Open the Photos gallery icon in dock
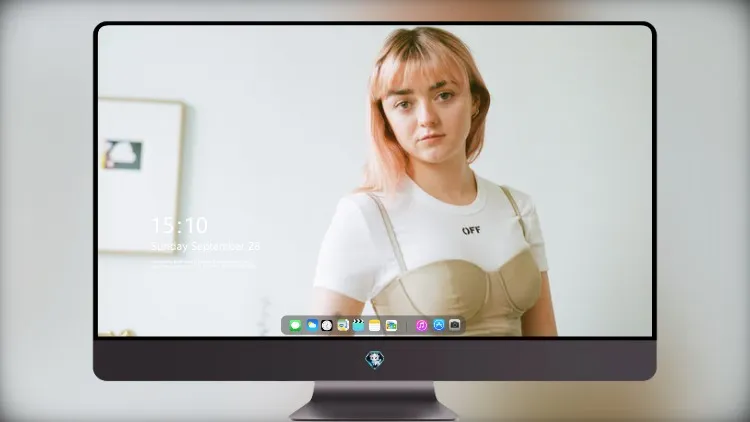The height and width of the screenshot is (422, 750). tap(391, 325)
